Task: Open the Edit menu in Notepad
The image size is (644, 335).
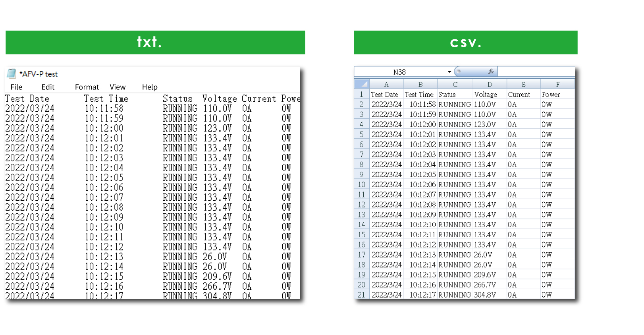Action: coord(48,87)
